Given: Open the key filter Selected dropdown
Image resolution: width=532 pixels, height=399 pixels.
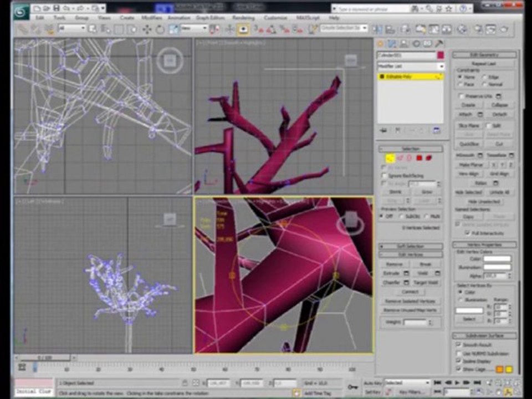Looking at the screenshot, I should click(x=407, y=383).
